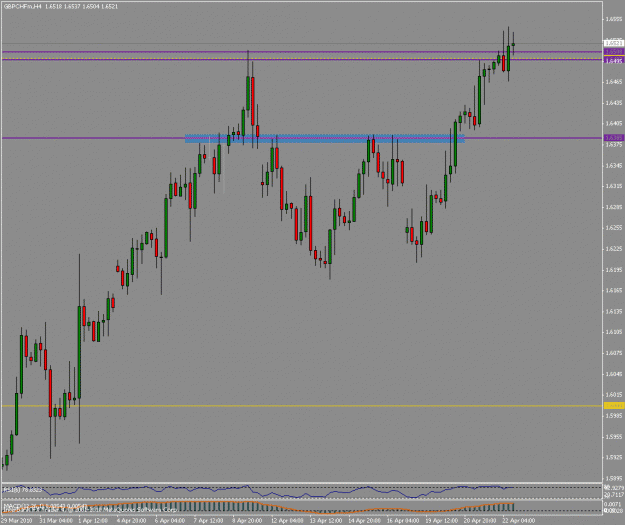Click the price scale label 1.6345
The width and height of the screenshot is (625, 525).
click(x=614, y=165)
